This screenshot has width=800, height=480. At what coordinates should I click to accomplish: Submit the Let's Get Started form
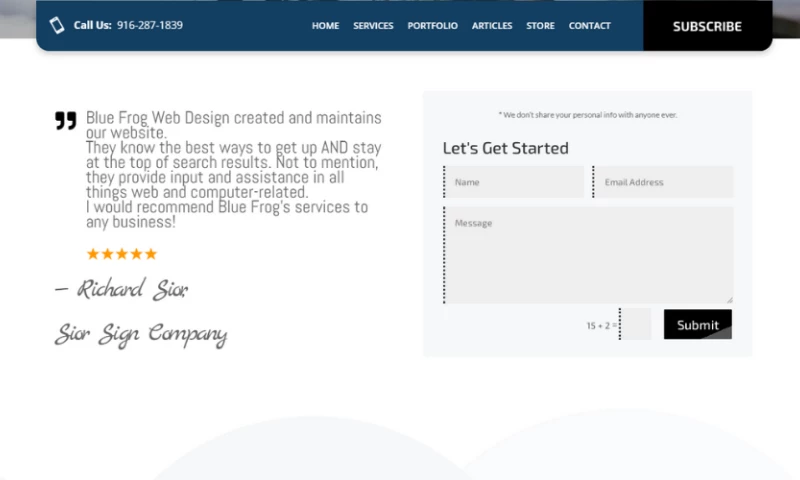click(697, 325)
